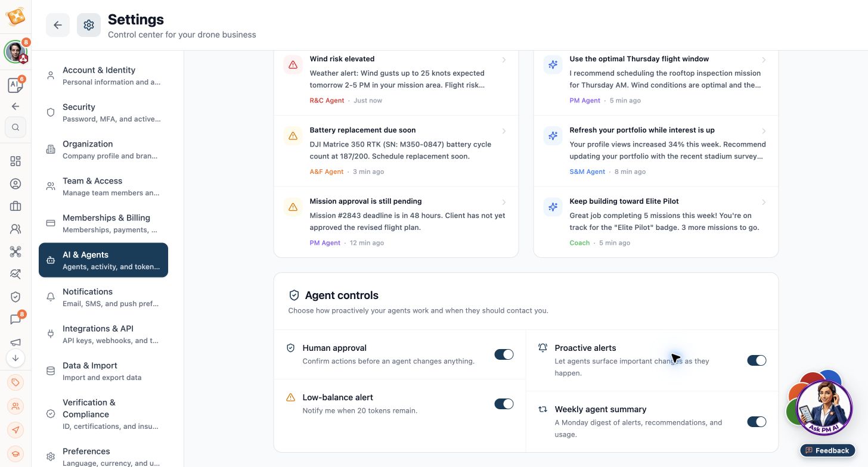Viewport: 868px width, 467px height.
Task: Click the briefcase icon in left rail
Action: (x=15, y=207)
